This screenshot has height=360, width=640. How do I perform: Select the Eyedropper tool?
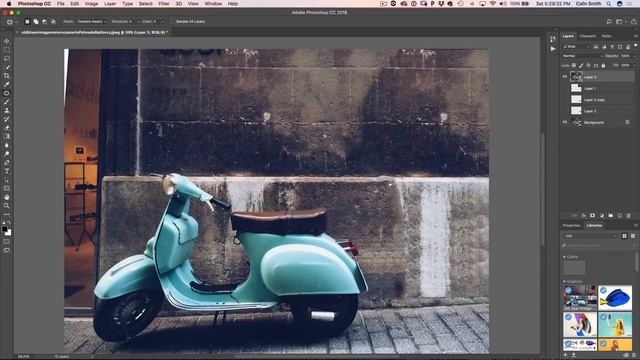pos(7,84)
